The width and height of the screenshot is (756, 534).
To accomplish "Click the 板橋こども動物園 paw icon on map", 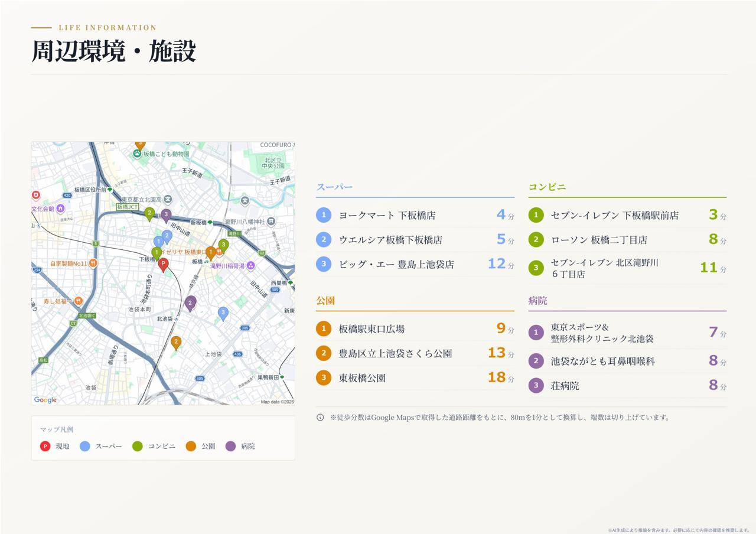I will click(x=137, y=154).
